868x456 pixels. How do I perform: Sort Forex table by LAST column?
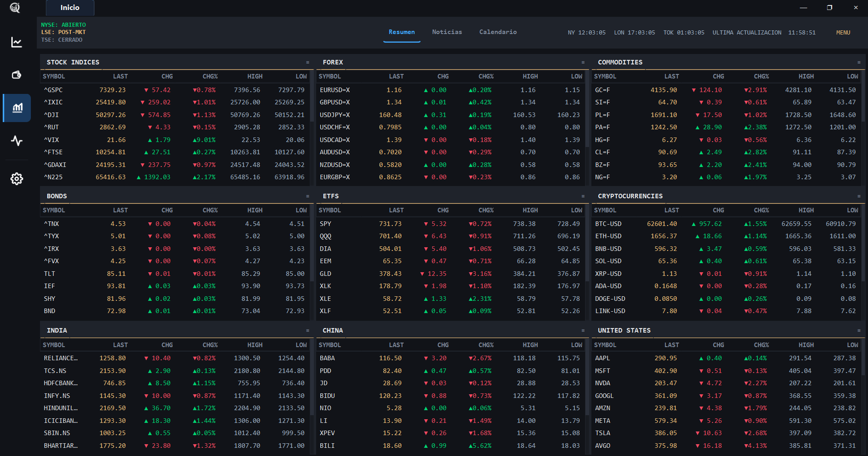[396, 76]
